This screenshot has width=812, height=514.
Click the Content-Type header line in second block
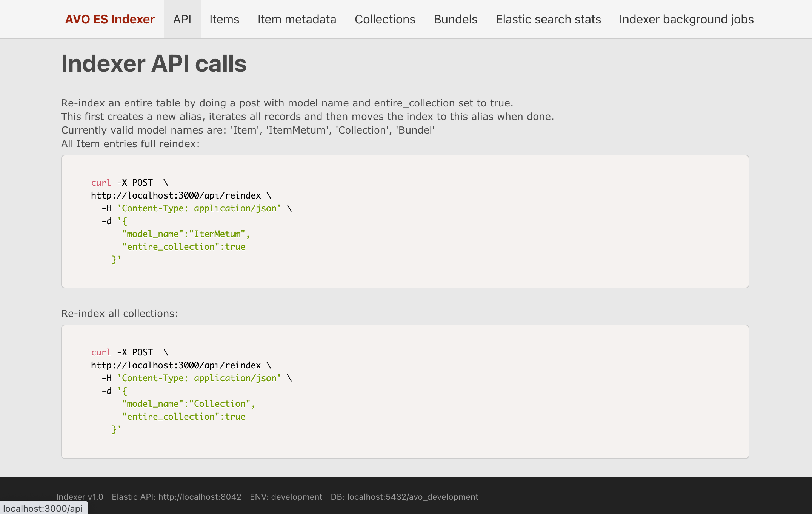(x=197, y=378)
